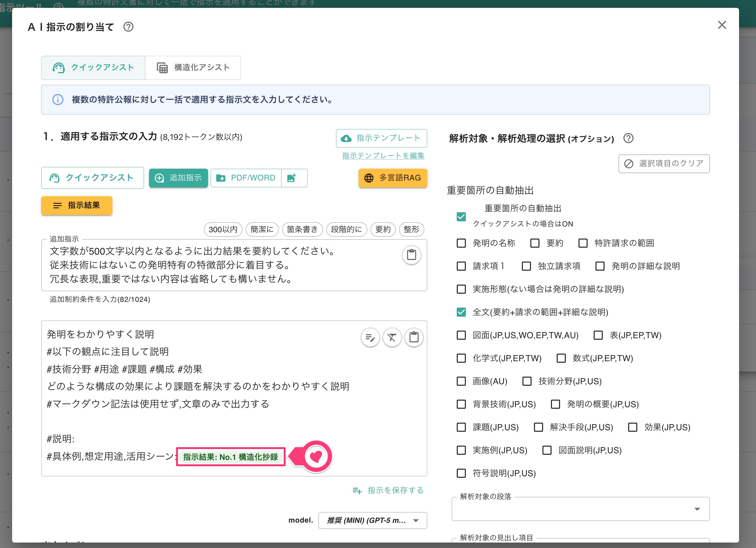Select the 整形 chip
The height and width of the screenshot is (548, 756).
tap(411, 229)
